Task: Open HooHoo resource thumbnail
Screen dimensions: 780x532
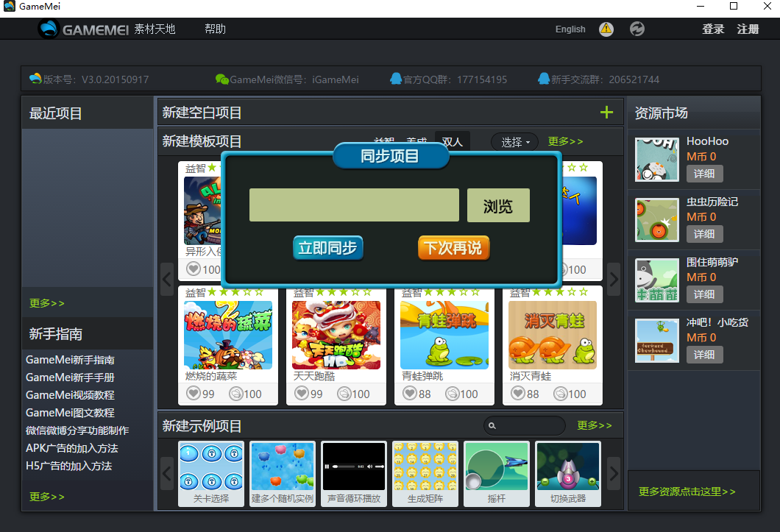Action: pyautogui.click(x=656, y=159)
